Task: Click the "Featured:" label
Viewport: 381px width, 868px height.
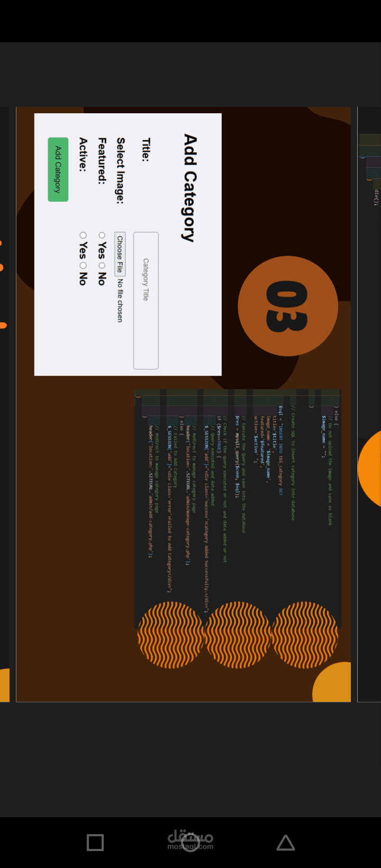Action: click(102, 160)
